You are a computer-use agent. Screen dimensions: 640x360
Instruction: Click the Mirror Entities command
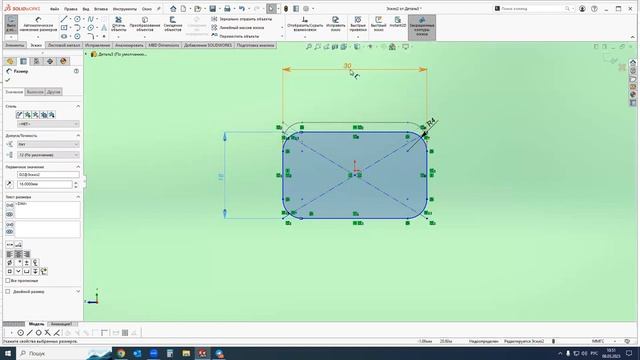[x=241, y=19]
